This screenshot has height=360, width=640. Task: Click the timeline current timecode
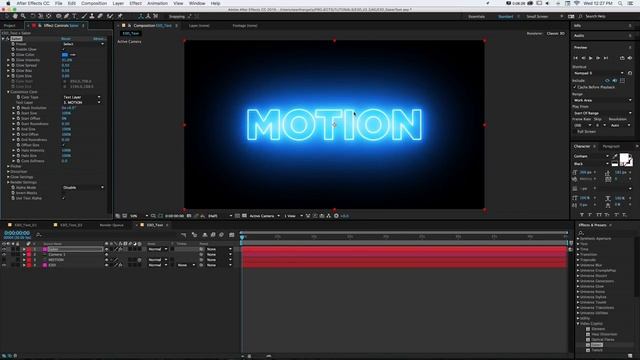pyautogui.click(x=17, y=233)
